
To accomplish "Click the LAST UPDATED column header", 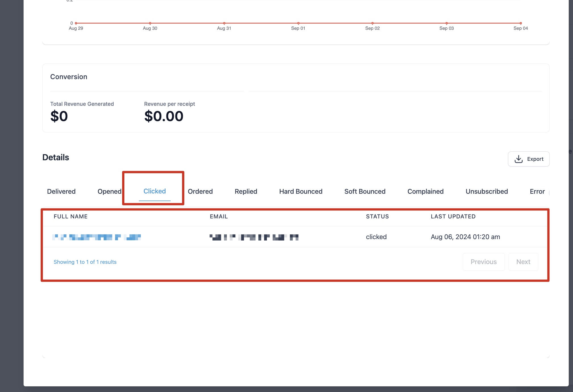I will click(453, 216).
